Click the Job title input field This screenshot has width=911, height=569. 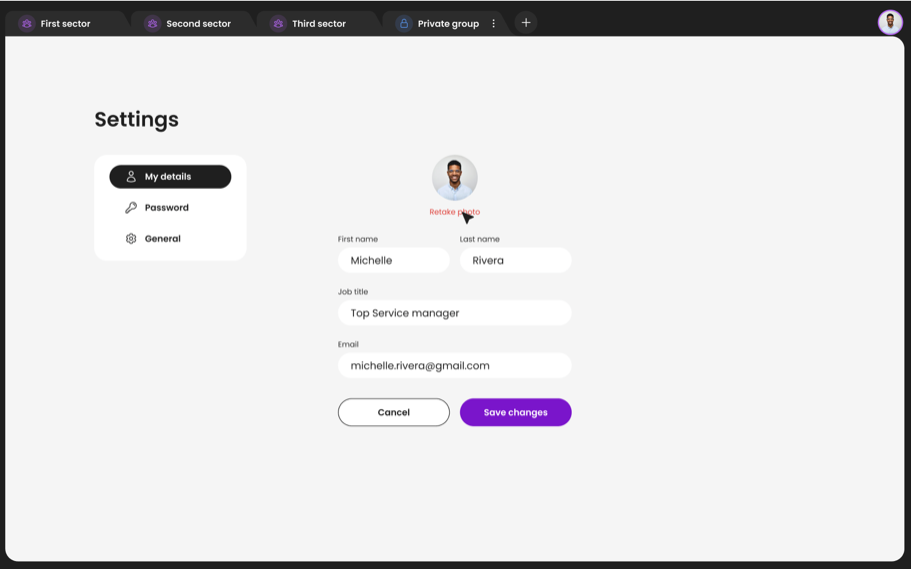[x=454, y=313]
